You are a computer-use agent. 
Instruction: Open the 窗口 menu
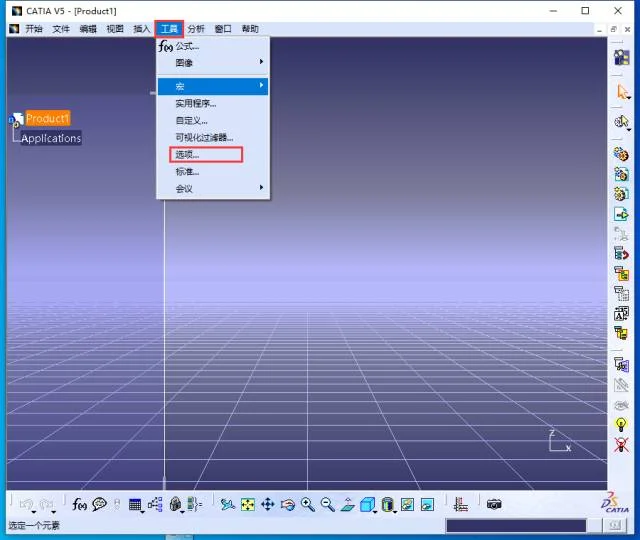[223, 29]
